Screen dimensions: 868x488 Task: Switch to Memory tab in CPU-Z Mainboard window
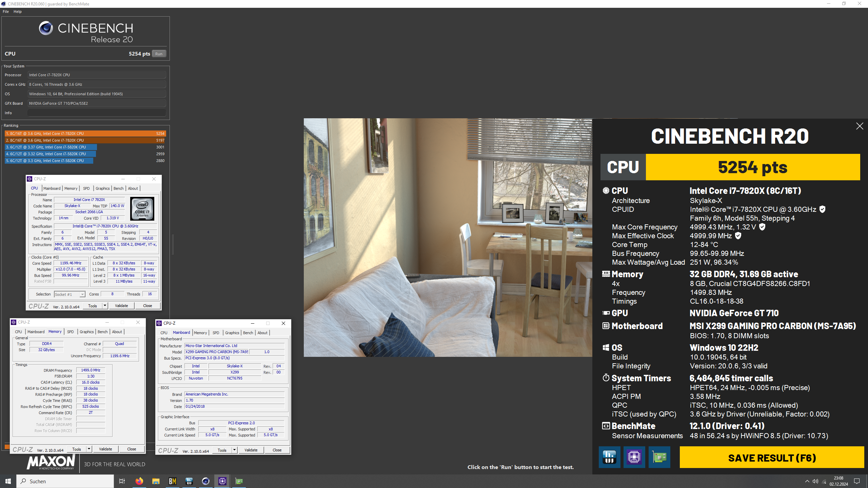coord(200,333)
